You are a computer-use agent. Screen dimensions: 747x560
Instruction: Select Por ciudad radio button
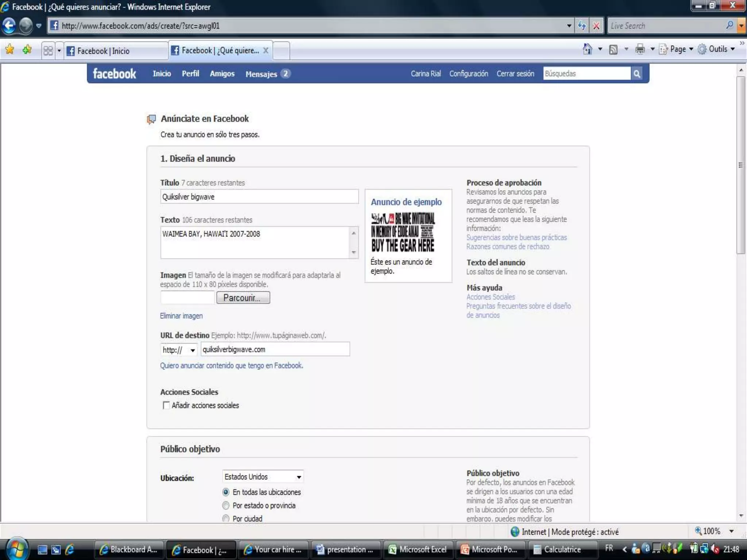pos(226,518)
